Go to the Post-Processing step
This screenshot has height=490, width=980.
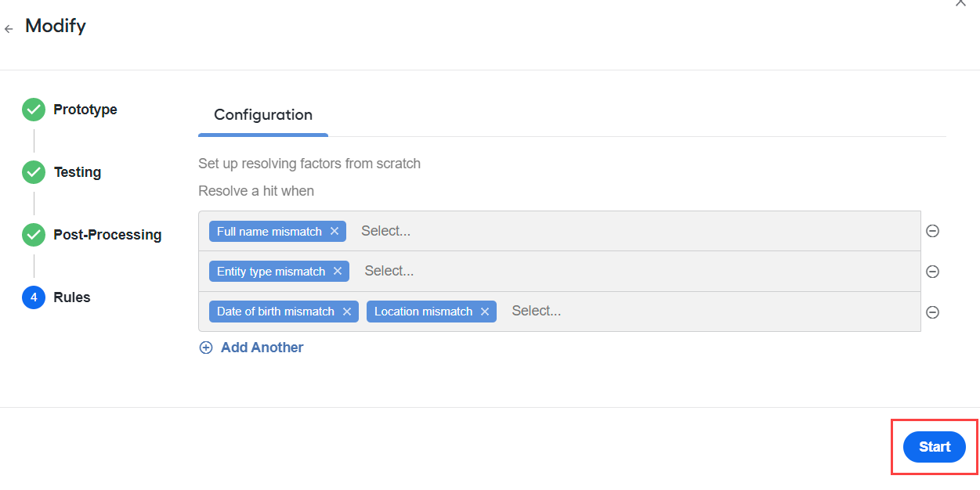click(x=107, y=235)
